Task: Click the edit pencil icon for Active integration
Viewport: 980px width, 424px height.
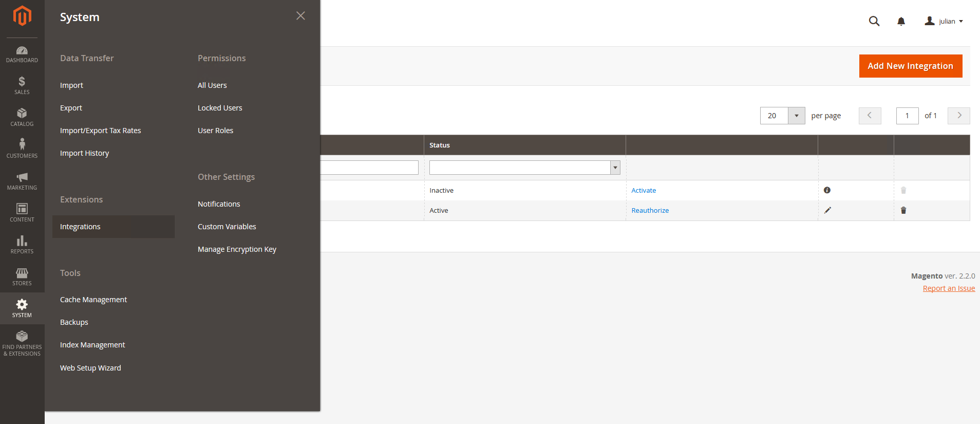Action: click(827, 210)
